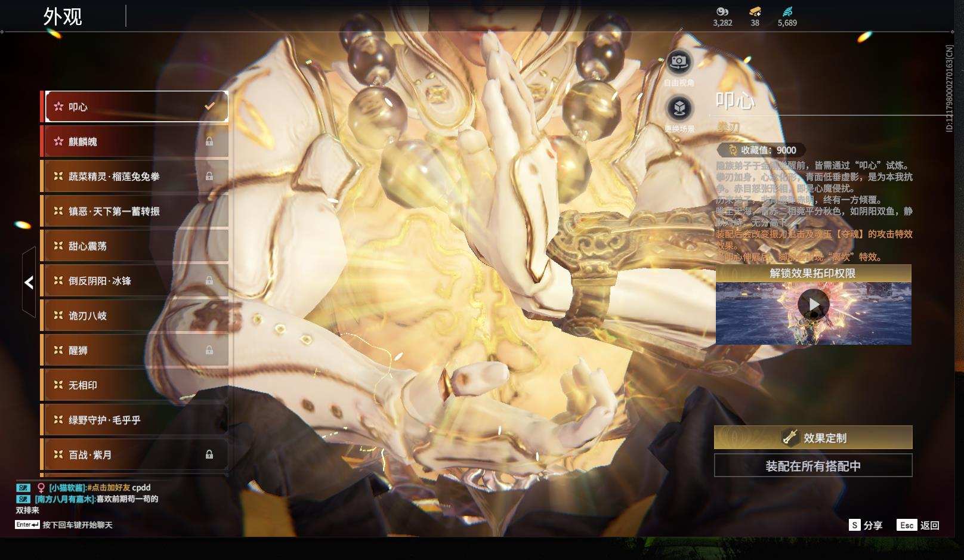Click the lock icon on 百战·紫月
This screenshot has height=560, width=964.
pyautogui.click(x=209, y=454)
